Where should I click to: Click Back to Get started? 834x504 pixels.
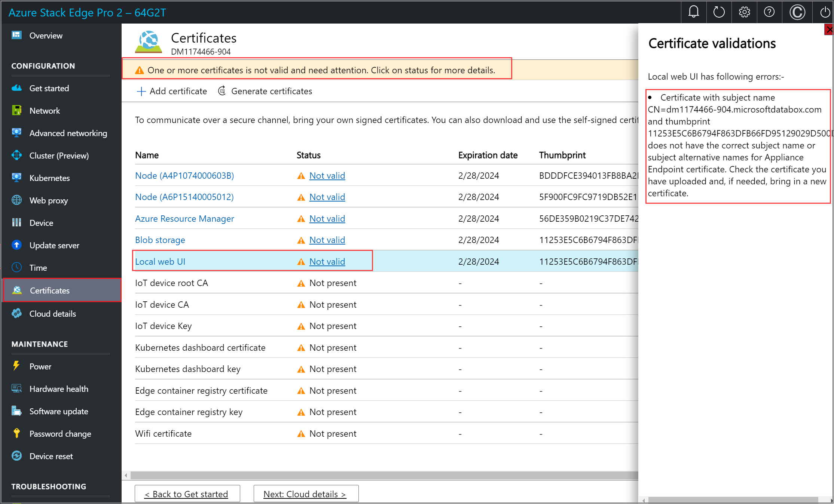coord(187,494)
